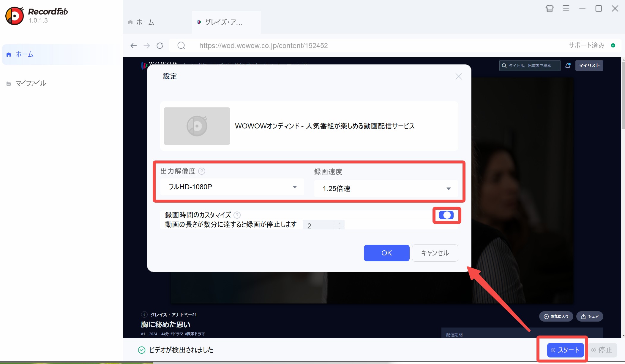Select ホーム in the sidebar
Viewport: 625px width, 364px height.
pyautogui.click(x=61, y=54)
